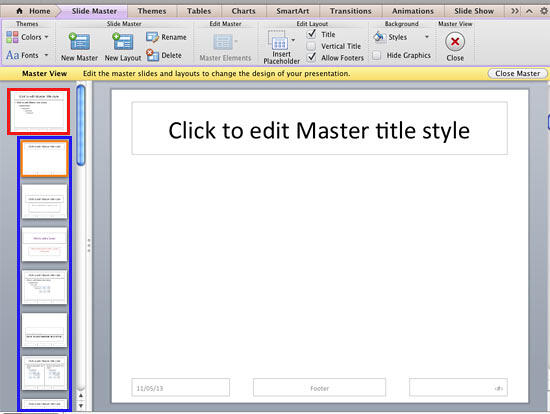Open the Colors dropdown arrow
This screenshot has width=550, height=414.
46,37
